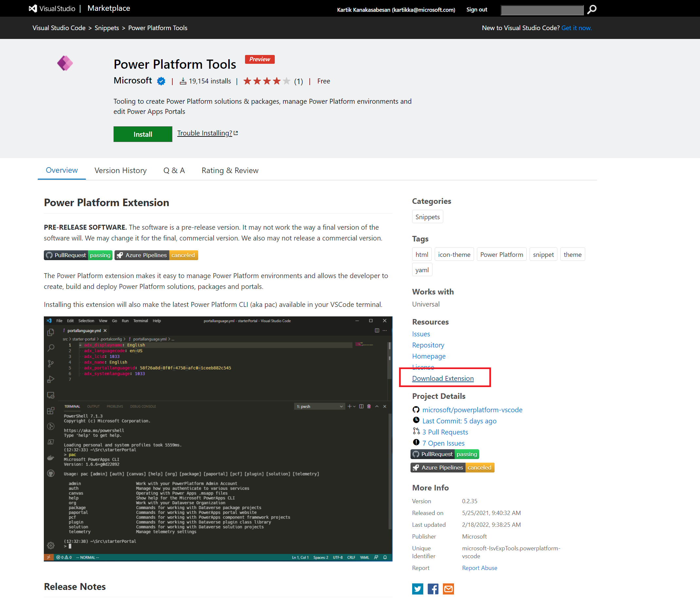Click the verified publisher badge

point(161,81)
